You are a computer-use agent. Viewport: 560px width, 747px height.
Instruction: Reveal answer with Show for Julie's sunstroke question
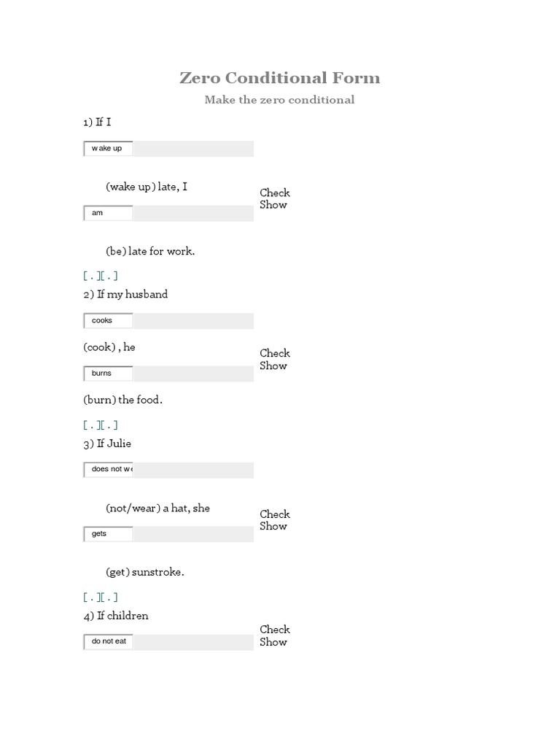click(273, 526)
